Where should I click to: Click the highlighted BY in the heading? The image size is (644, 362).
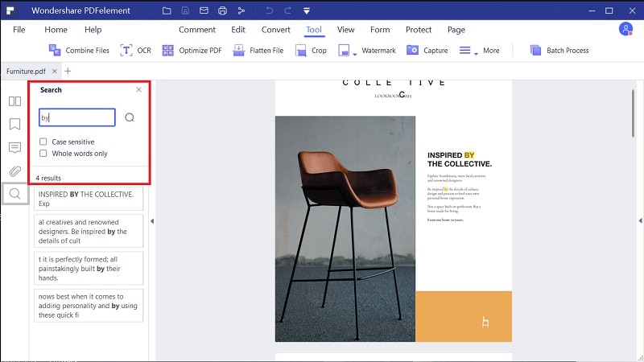click(x=469, y=155)
